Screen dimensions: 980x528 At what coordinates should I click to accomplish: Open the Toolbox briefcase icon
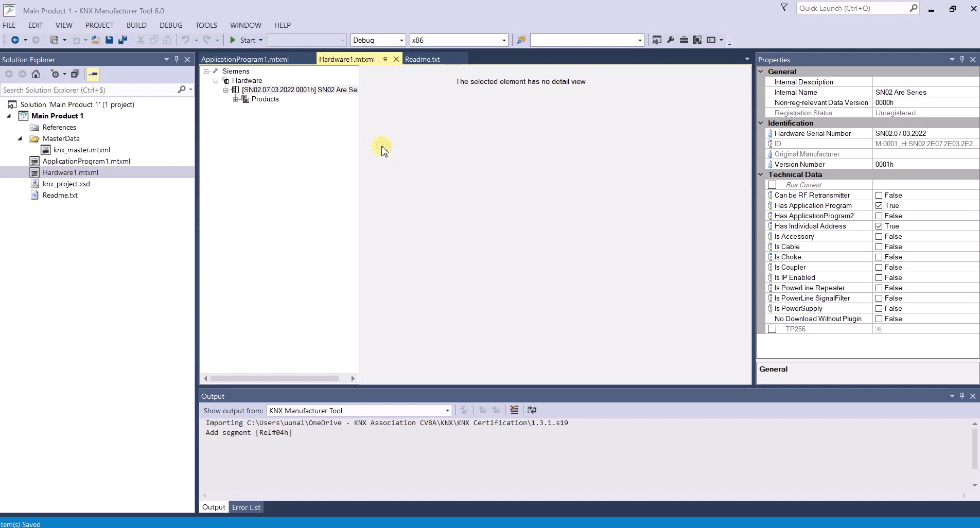[684, 40]
